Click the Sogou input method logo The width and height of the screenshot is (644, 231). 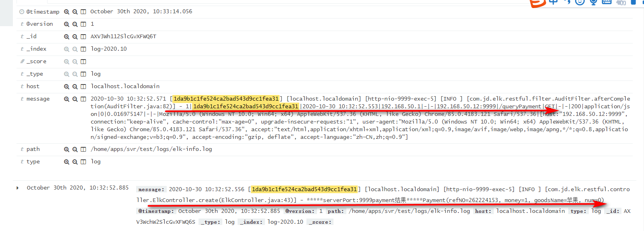point(538,3)
